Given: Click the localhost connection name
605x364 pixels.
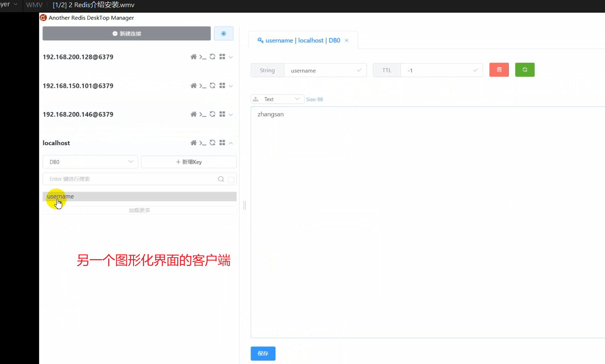Looking at the screenshot, I should pyautogui.click(x=56, y=143).
